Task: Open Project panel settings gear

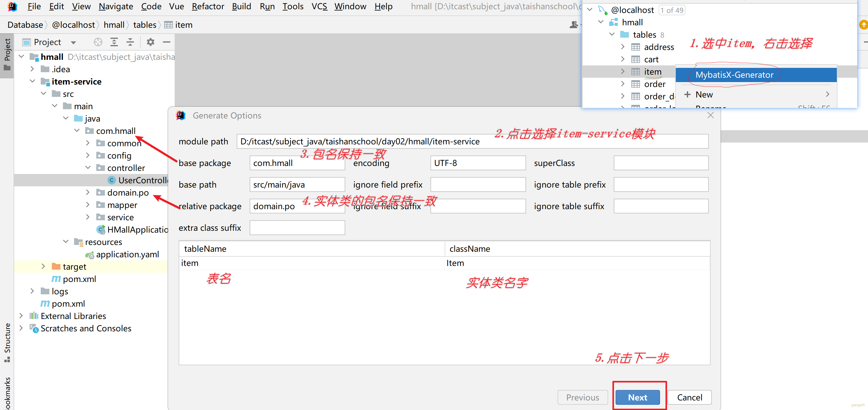Action: click(150, 42)
